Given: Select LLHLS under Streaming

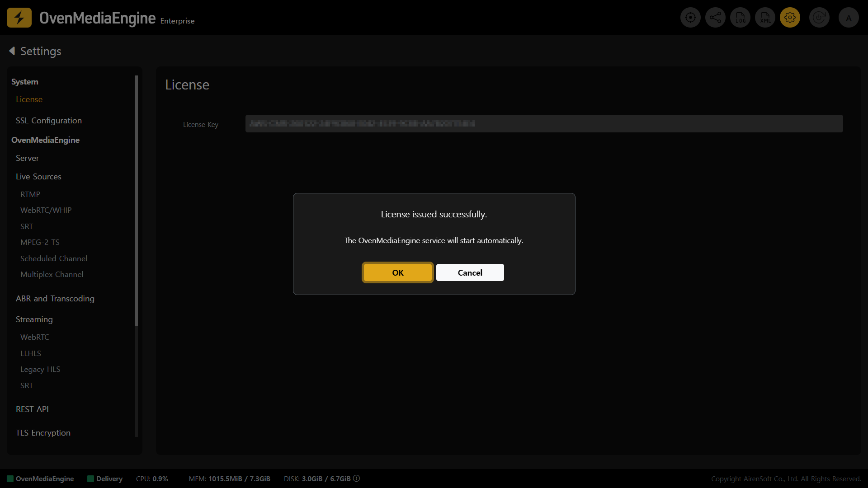Looking at the screenshot, I should click(x=31, y=353).
